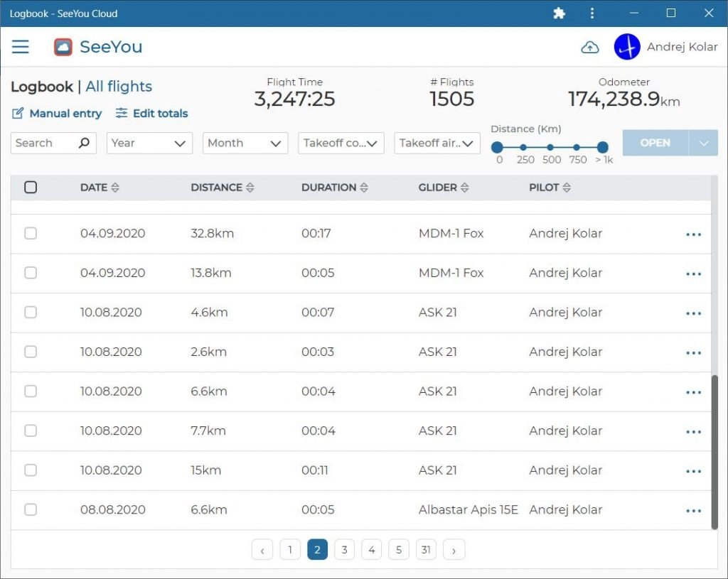Open the hamburger navigation menu

click(x=21, y=46)
